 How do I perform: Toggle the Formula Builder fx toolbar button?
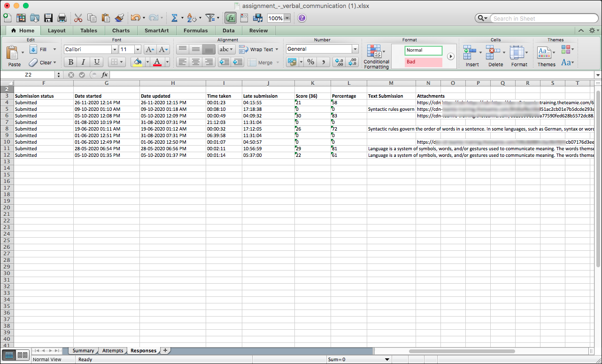tap(230, 18)
